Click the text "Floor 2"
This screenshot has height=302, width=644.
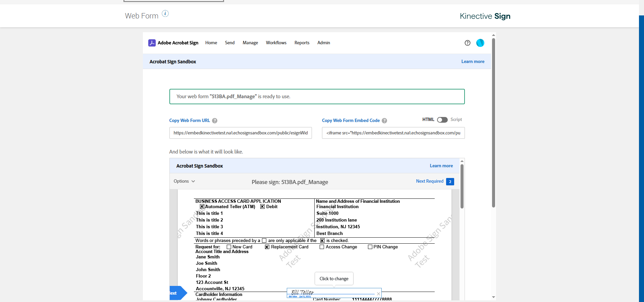point(203,276)
